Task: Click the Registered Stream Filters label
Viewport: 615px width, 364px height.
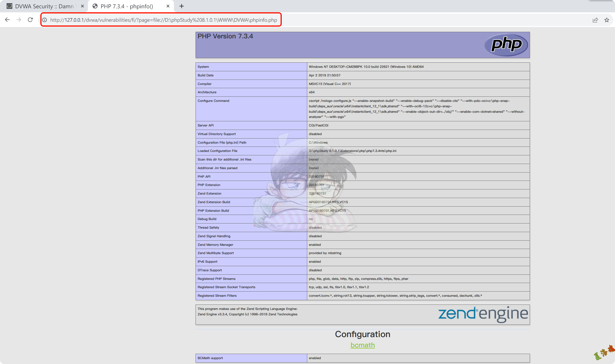Action: point(217,296)
